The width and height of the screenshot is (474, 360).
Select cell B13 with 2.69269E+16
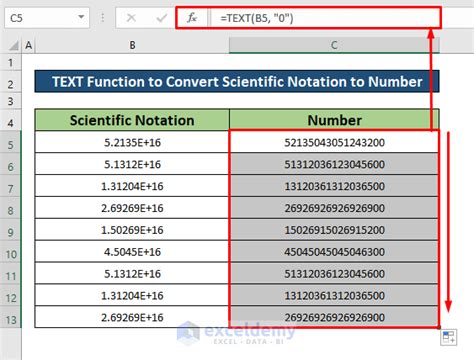[x=132, y=317]
